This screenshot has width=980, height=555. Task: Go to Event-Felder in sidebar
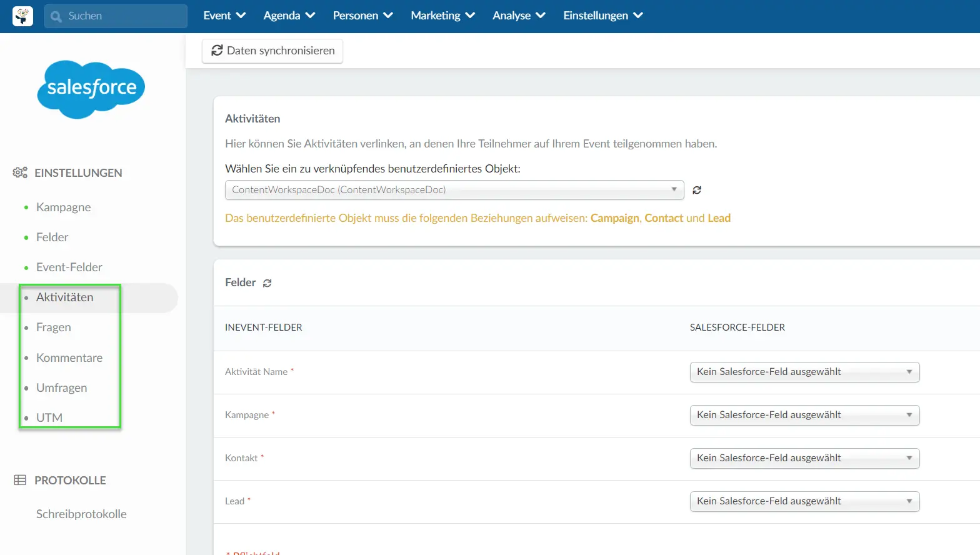[x=69, y=267]
